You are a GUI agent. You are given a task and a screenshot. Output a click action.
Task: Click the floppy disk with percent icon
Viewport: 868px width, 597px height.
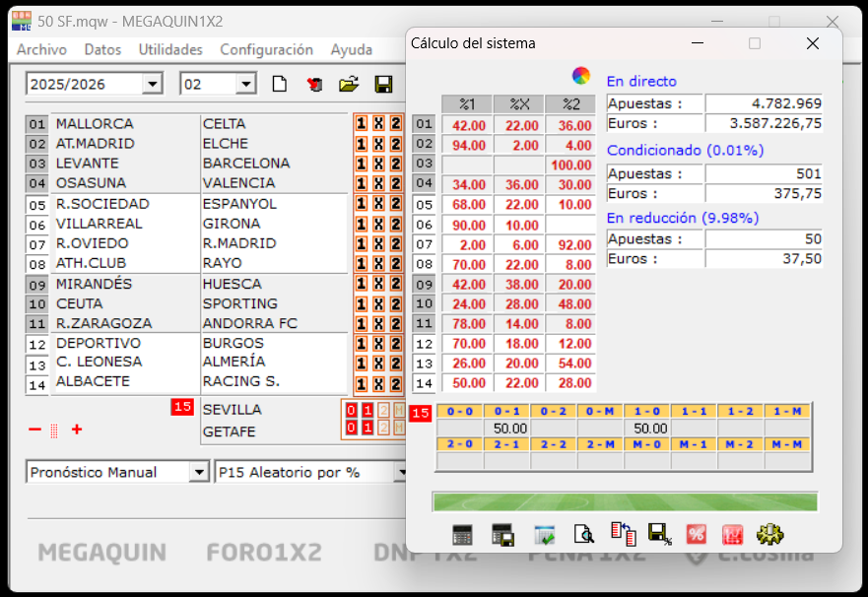[660, 535]
